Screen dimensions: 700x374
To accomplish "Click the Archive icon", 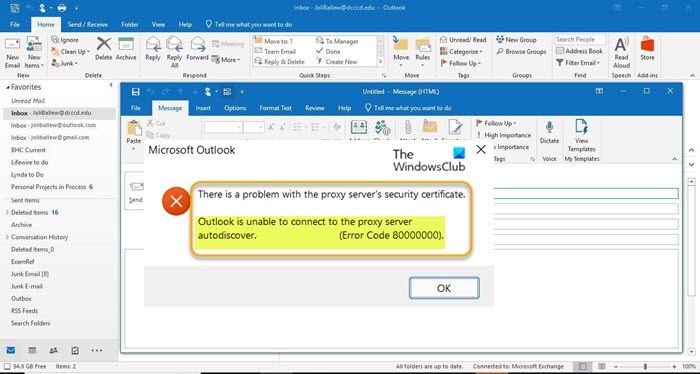I will 126,44.
